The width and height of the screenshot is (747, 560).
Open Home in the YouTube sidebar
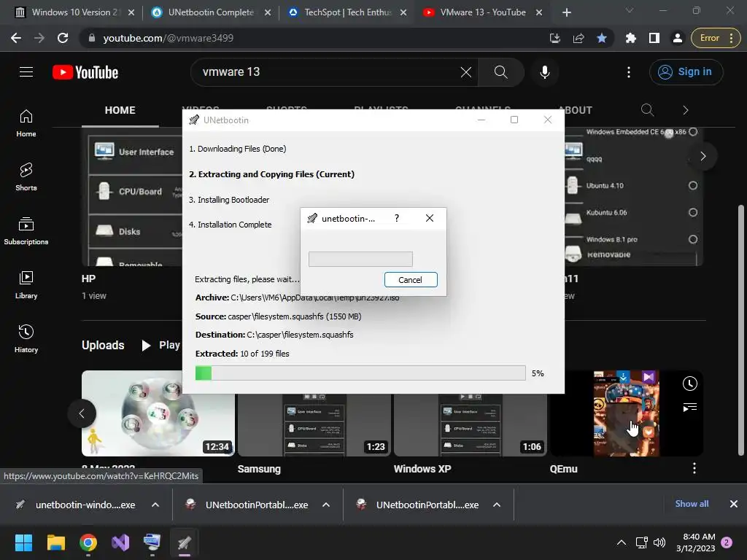(26, 123)
